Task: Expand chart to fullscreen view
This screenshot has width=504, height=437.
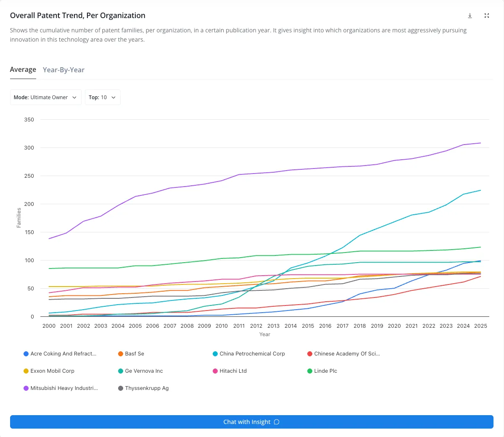Action: tap(487, 16)
